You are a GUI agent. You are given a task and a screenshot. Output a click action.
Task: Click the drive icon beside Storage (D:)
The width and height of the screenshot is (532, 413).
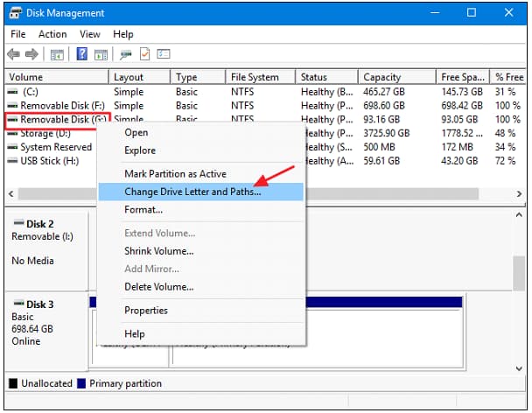click(12, 134)
